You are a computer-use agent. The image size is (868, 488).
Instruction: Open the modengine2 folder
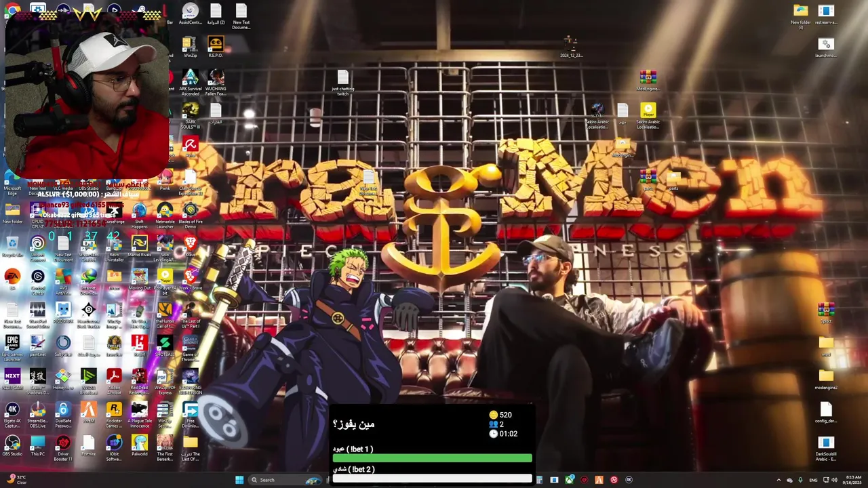point(826,379)
